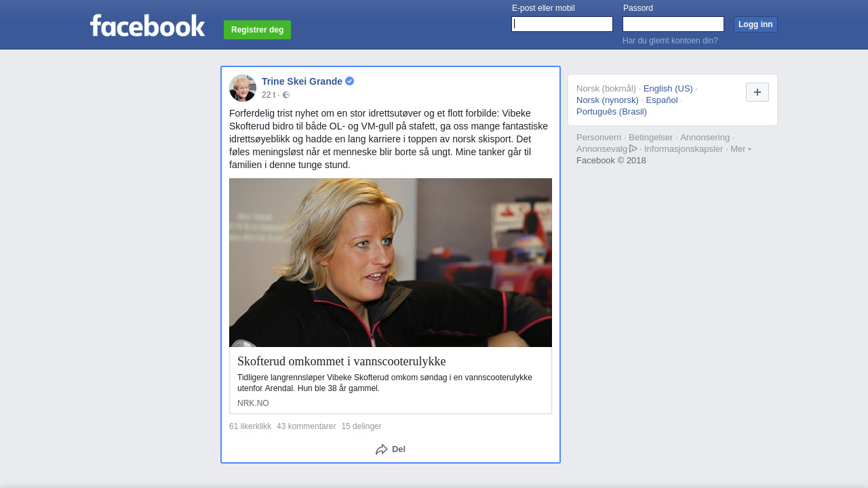The width and height of the screenshot is (868, 488).
Task: Focus the Passord input field
Action: tap(673, 24)
